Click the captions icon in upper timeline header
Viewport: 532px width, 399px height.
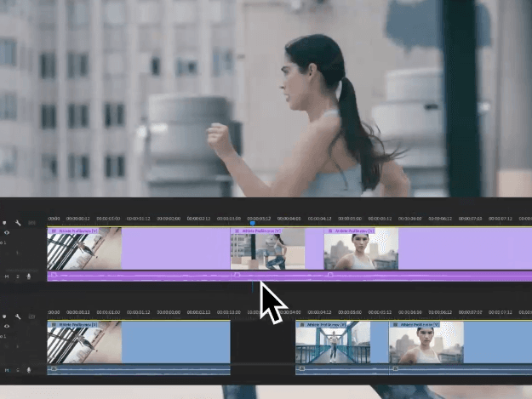pos(31,223)
